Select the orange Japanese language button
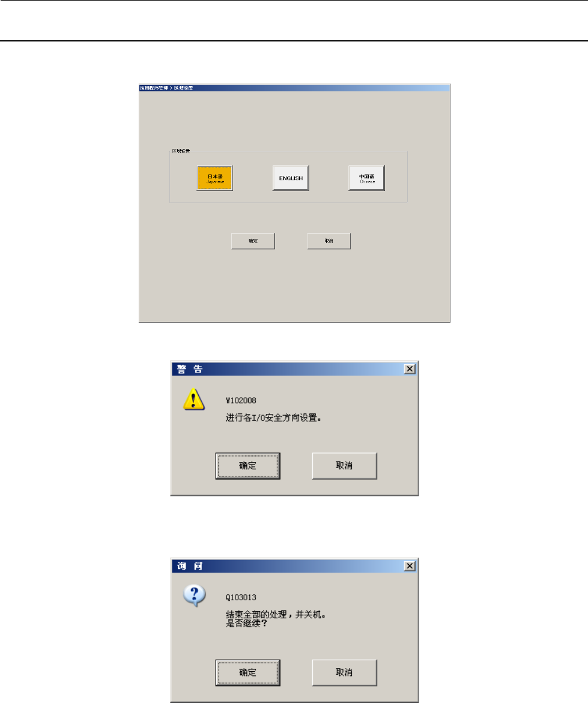588x703 pixels. tap(214, 178)
